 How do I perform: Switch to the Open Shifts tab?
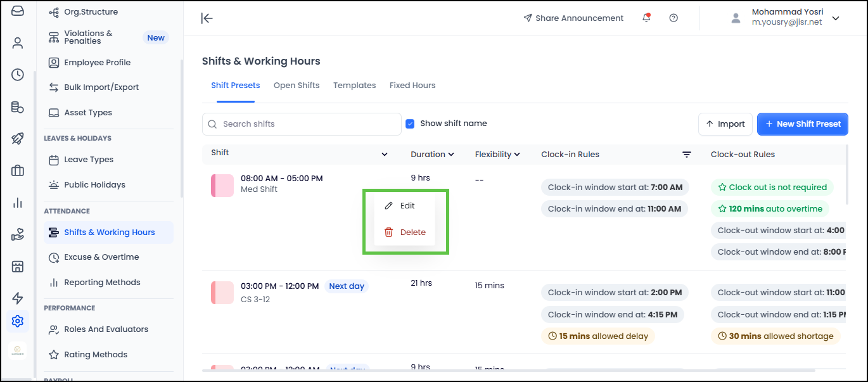(x=297, y=85)
